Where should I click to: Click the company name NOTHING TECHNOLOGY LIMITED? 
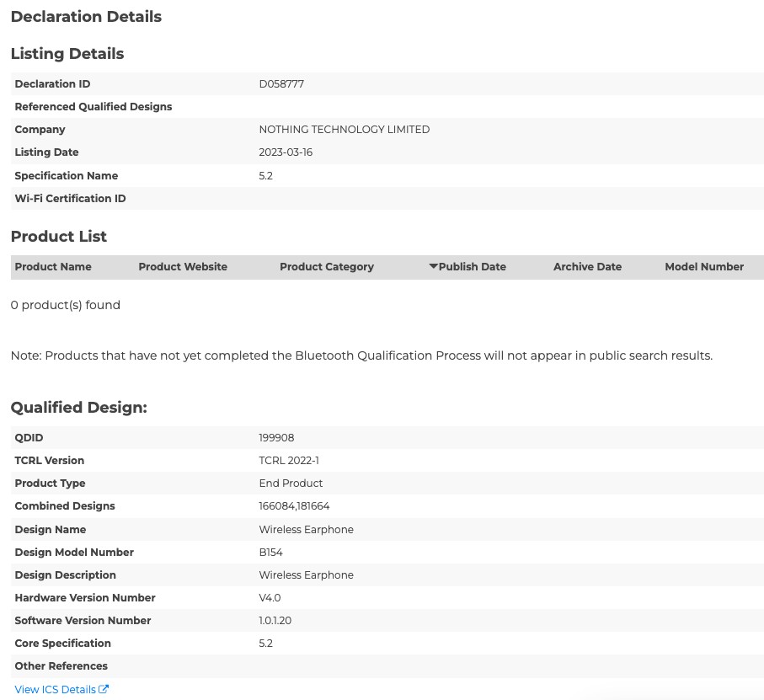point(344,130)
